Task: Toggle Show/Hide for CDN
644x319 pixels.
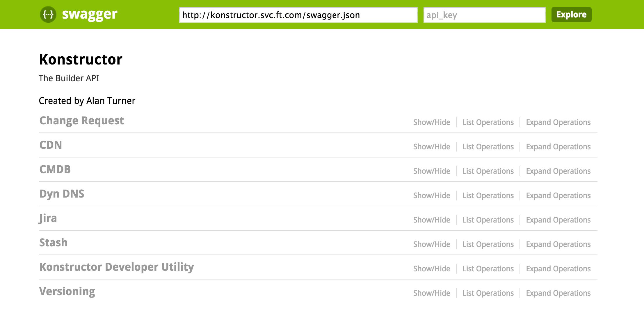Action: point(432,147)
